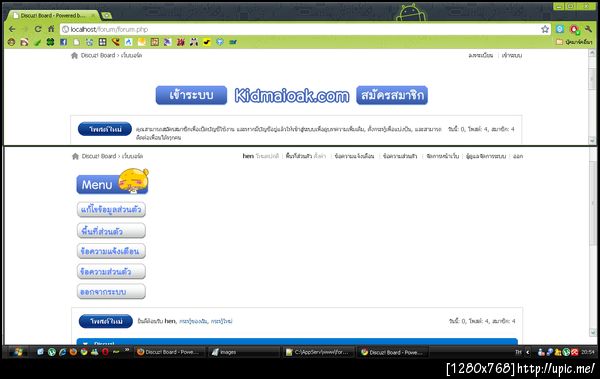The height and width of the screenshot is (379, 600).
Task: Open the blank white page bookmark icon
Action: (x=77, y=42)
